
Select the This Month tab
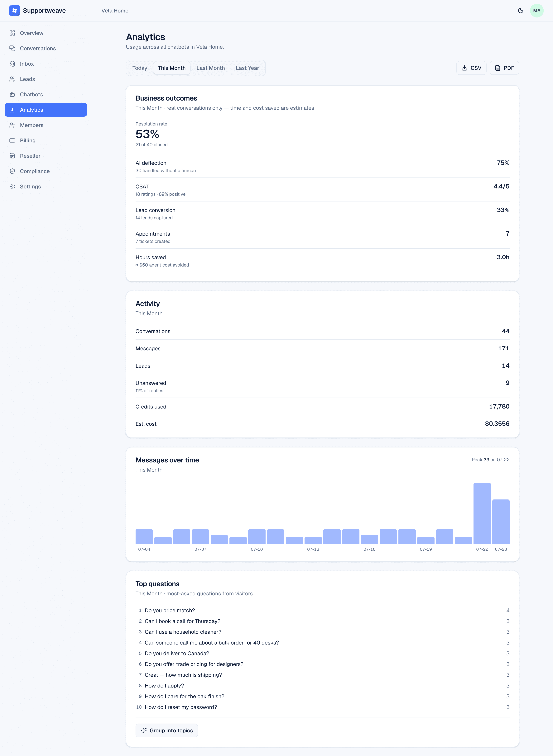[x=172, y=68]
